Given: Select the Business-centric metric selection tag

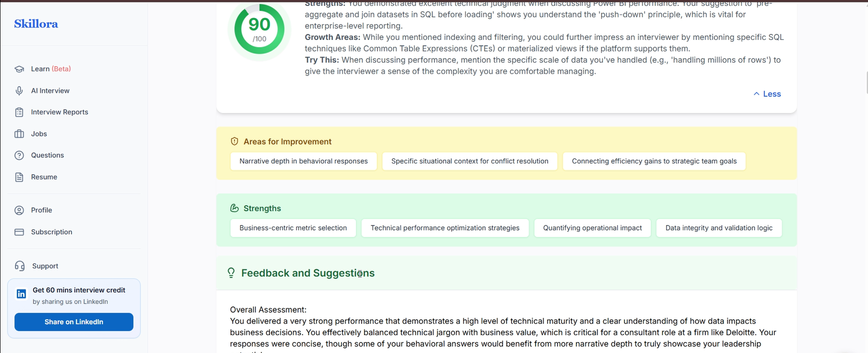Looking at the screenshot, I should (x=293, y=228).
